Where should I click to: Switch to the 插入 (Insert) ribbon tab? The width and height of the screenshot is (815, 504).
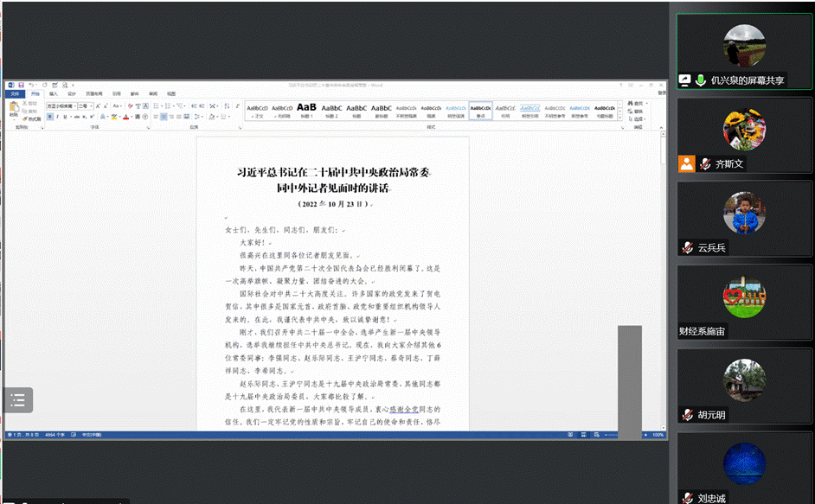click(54, 93)
